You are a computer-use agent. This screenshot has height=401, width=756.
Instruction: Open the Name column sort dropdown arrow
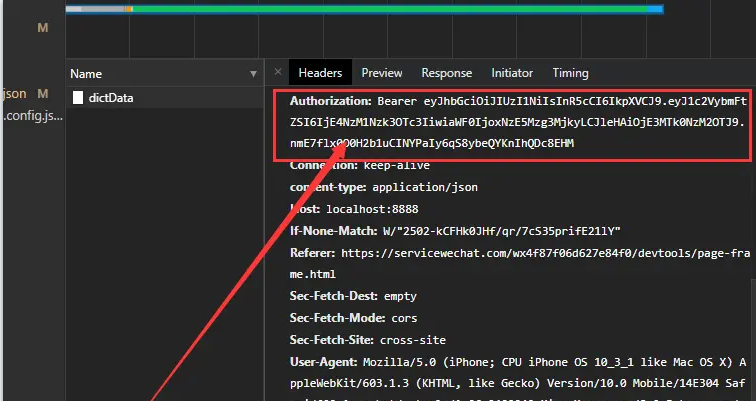pos(254,74)
